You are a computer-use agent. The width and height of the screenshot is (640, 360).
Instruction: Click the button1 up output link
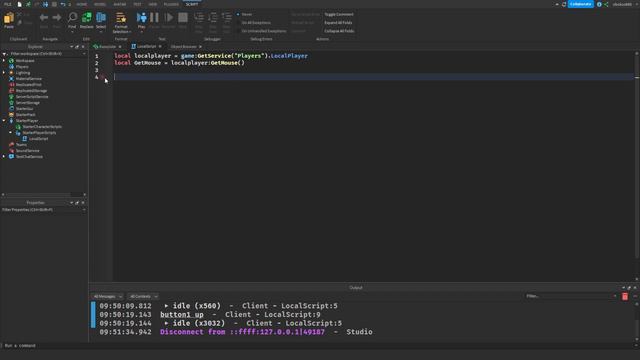click(182, 314)
